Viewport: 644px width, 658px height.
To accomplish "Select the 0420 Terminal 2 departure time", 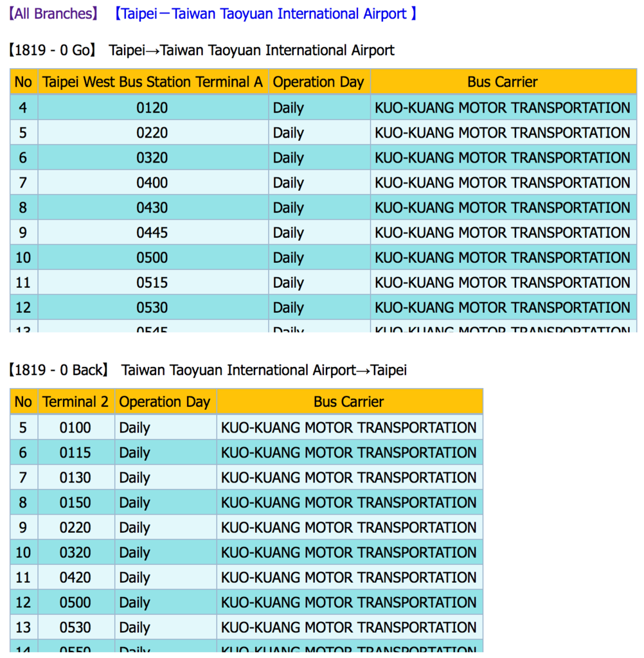I will 75,578.
